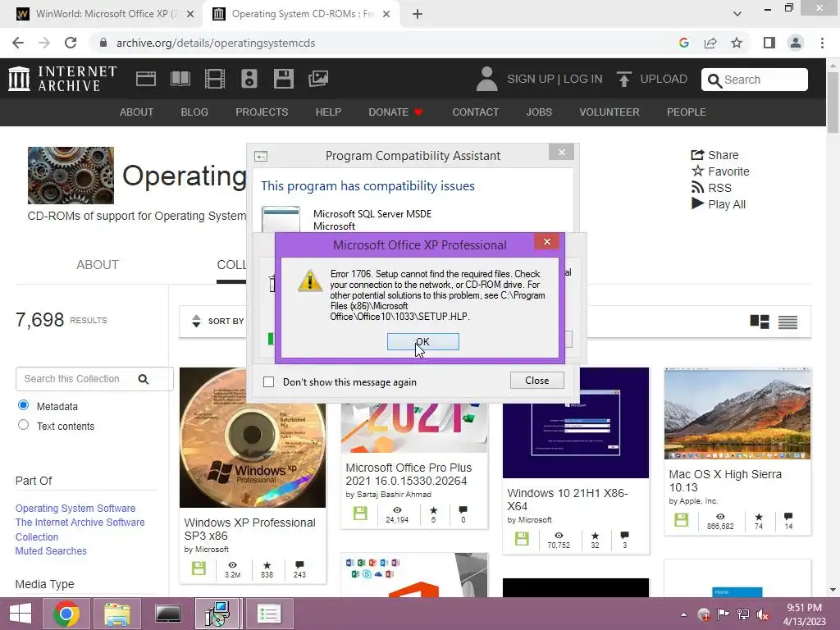Click the Favorite star icon

[x=697, y=171]
